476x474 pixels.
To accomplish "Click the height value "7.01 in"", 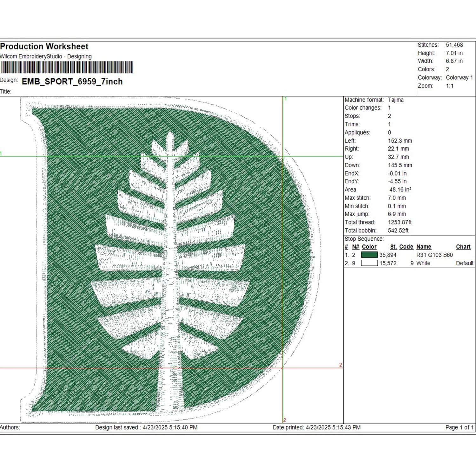I will coord(454,53).
